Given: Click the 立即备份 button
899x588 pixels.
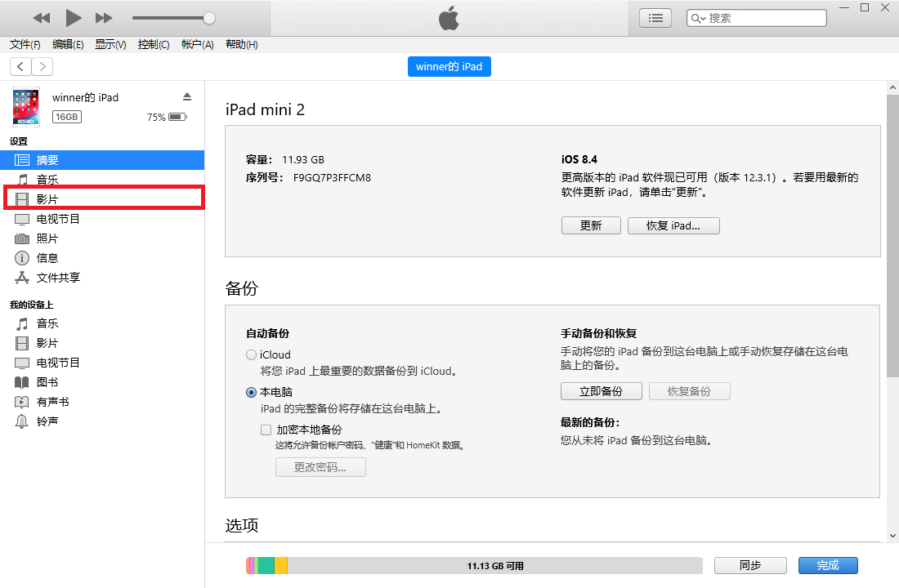Looking at the screenshot, I should [602, 391].
